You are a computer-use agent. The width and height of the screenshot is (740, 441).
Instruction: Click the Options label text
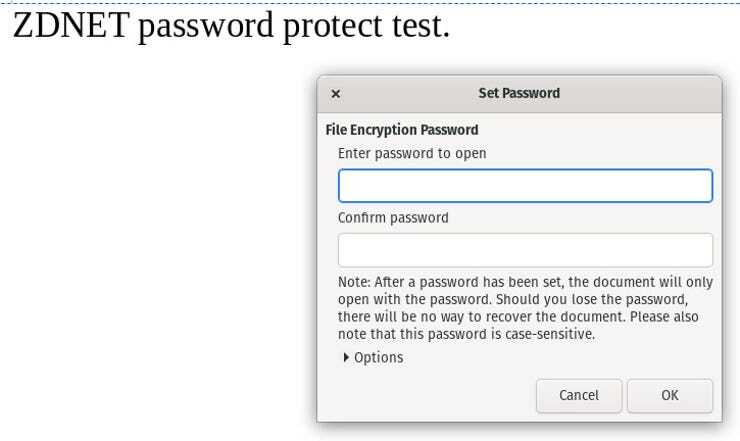379,357
